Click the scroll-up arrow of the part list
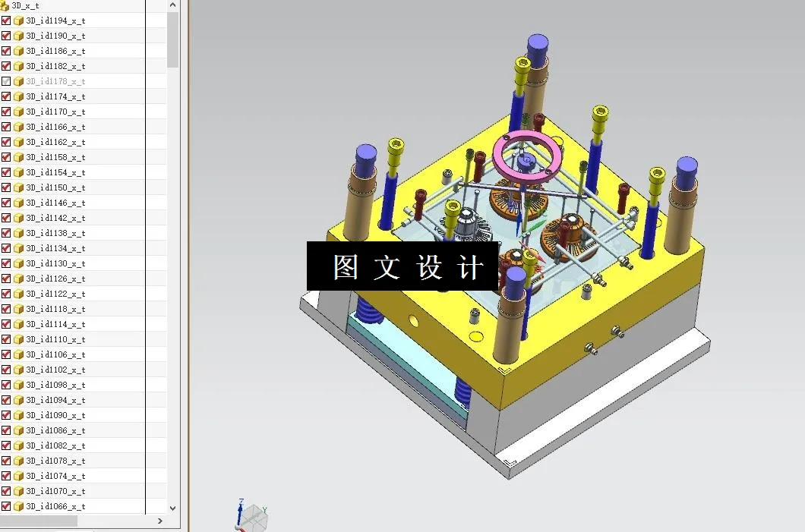Image resolution: width=805 pixels, height=532 pixels. [172, 5]
